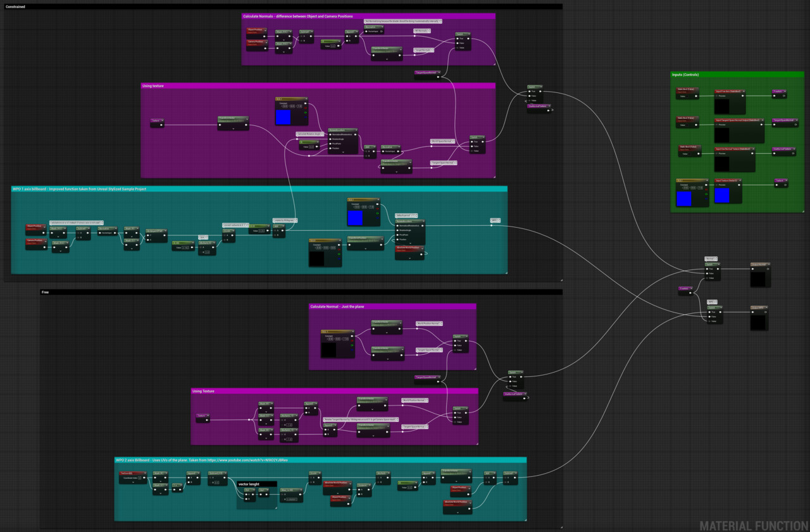
Task: Enable Preview on the Input Free Axis node
Action: tap(716, 96)
